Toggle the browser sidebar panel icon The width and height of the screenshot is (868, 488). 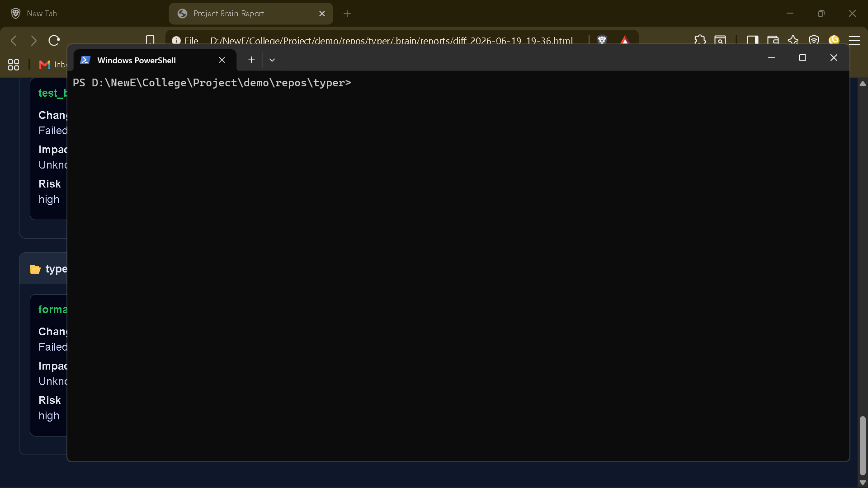pyautogui.click(x=752, y=40)
